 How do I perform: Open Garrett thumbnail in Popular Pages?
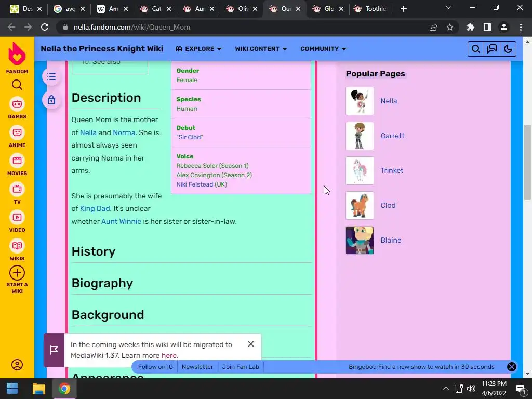tap(360, 136)
